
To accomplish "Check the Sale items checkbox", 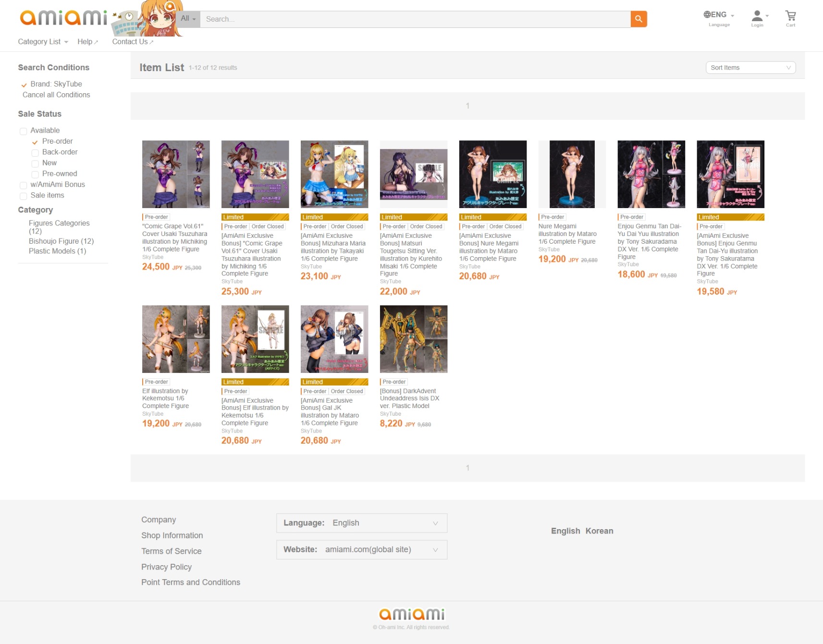I will click(x=23, y=196).
